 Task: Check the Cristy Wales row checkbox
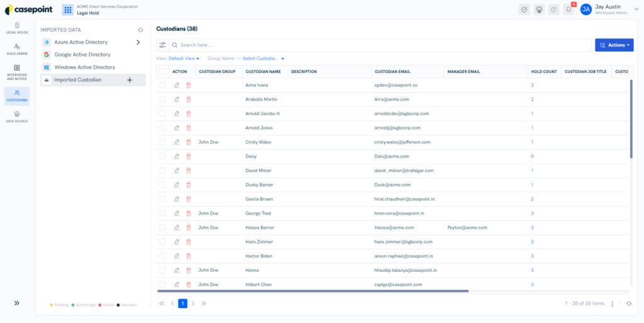(163, 142)
